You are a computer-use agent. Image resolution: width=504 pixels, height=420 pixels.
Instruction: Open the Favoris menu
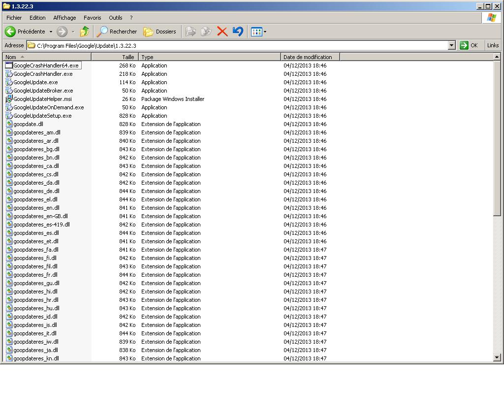pyautogui.click(x=92, y=18)
